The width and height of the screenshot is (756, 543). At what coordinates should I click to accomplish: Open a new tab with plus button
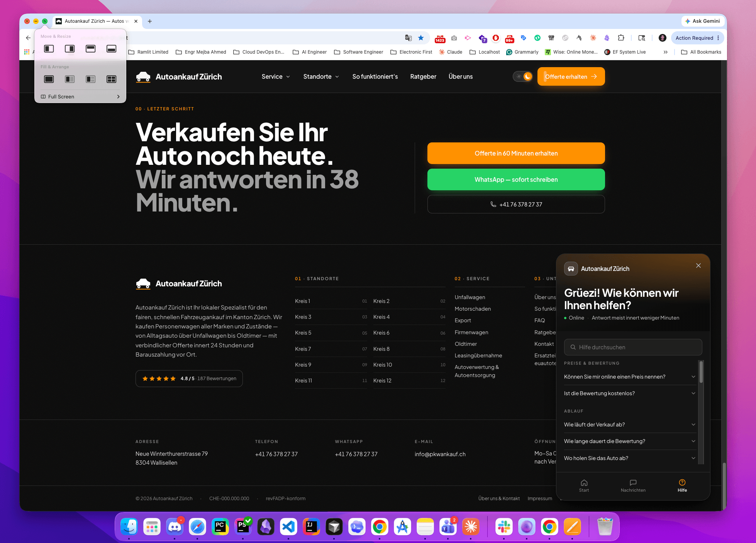point(150,21)
